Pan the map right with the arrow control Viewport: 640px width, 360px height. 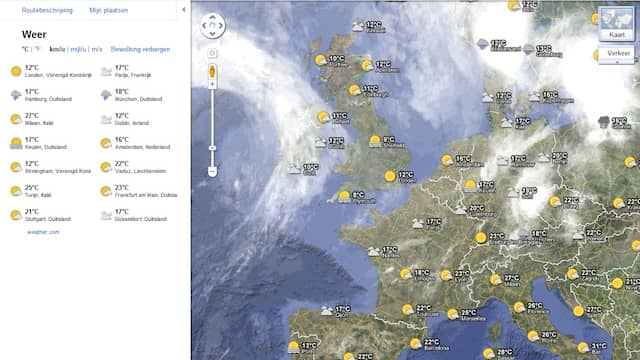click(221, 25)
